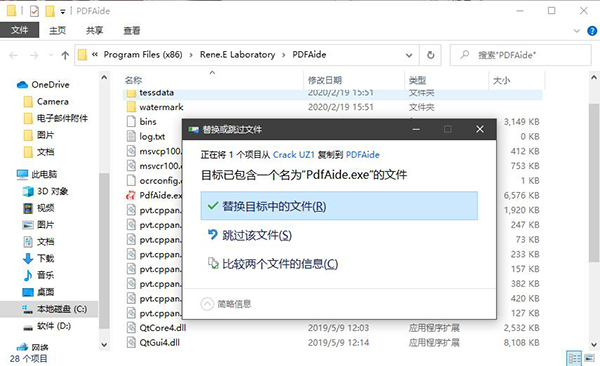600x366 pixels.
Task: Select the ocrconfig file
Action: 160,180
